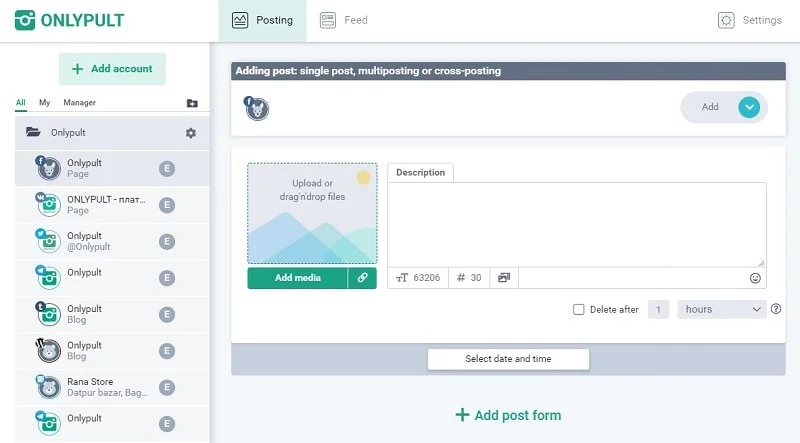Image resolution: width=800 pixels, height=443 pixels.
Task: Click the Facebook account avatar in post header
Action: click(x=257, y=108)
